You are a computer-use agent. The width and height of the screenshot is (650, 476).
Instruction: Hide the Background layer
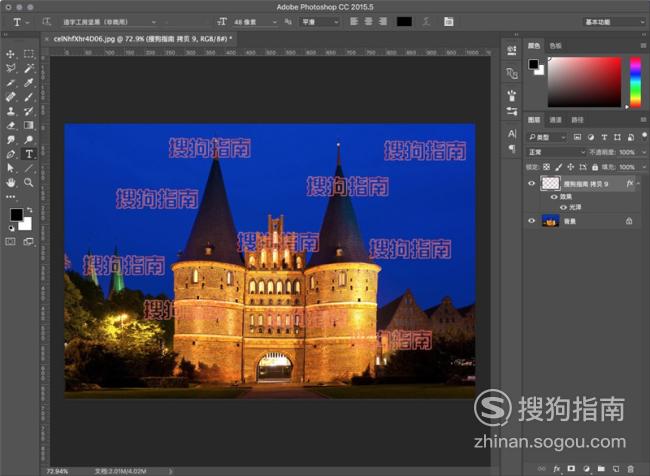point(531,221)
